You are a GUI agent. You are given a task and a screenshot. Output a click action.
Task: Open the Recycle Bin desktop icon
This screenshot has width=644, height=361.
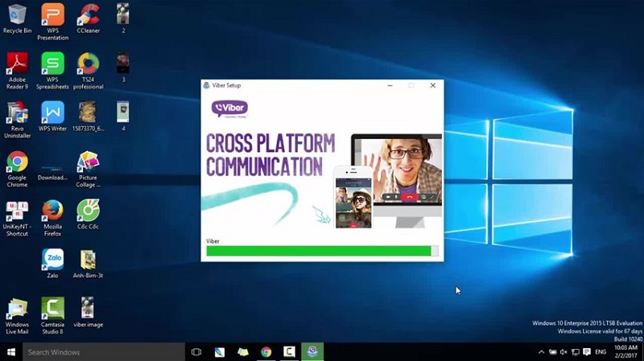tap(17, 14)
